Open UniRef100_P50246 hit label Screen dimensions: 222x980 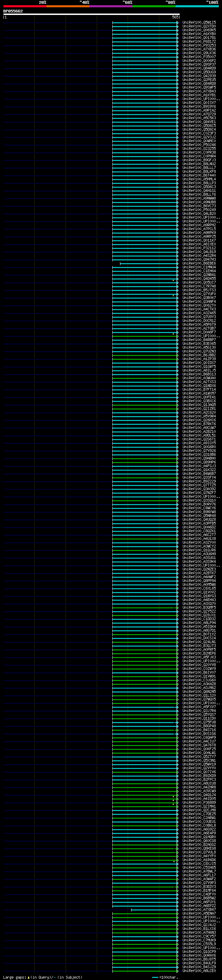pyautogui.click(x=199, y=145)
